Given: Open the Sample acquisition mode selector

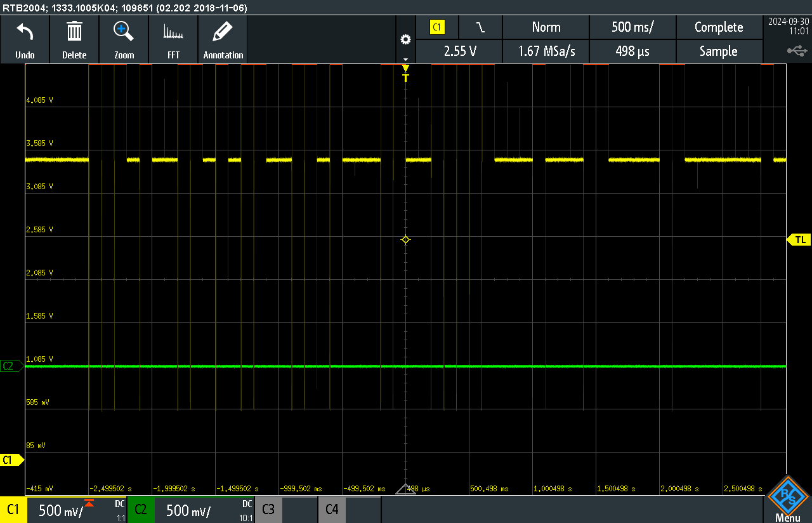Looking at the screenshot, I should [x=719, y=51].
